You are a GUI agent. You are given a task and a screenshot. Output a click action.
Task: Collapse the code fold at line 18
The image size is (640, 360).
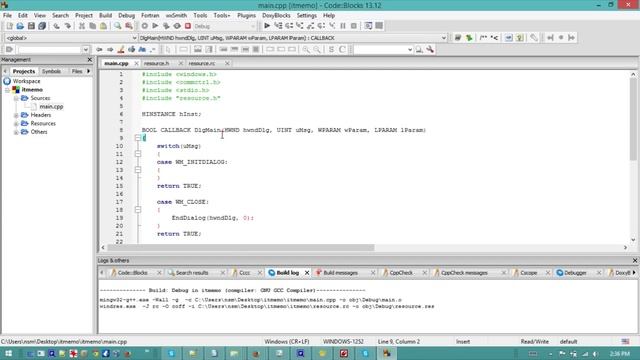tap(138, 210)
